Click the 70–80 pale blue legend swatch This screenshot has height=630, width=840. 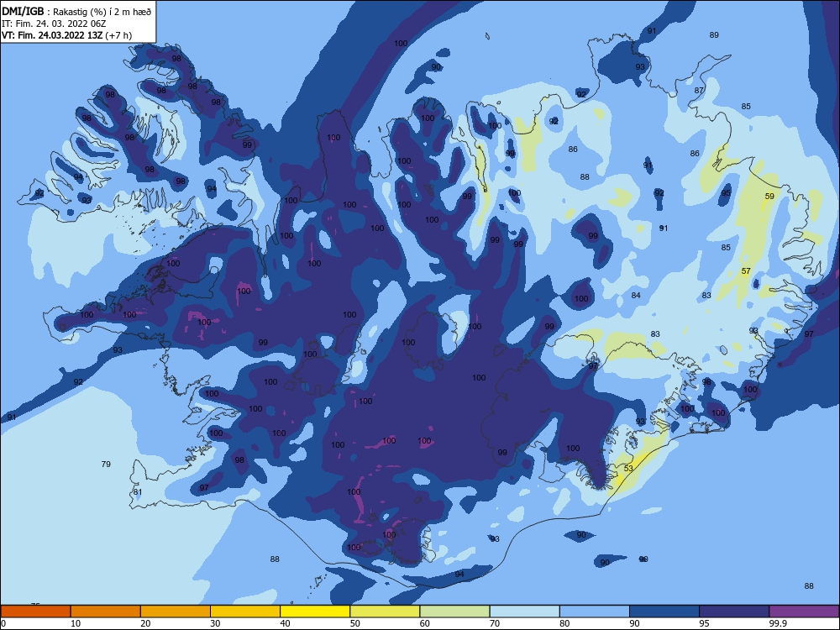tap(524, 612)
